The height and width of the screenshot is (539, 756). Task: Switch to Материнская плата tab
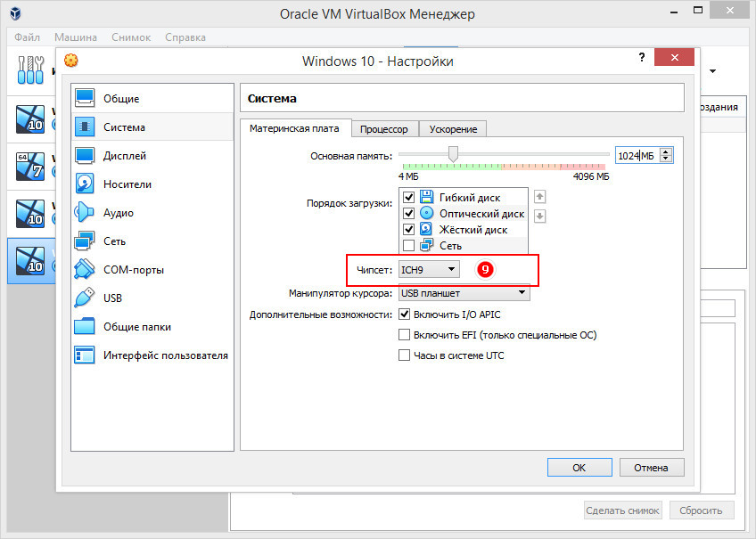click(294, 128)
